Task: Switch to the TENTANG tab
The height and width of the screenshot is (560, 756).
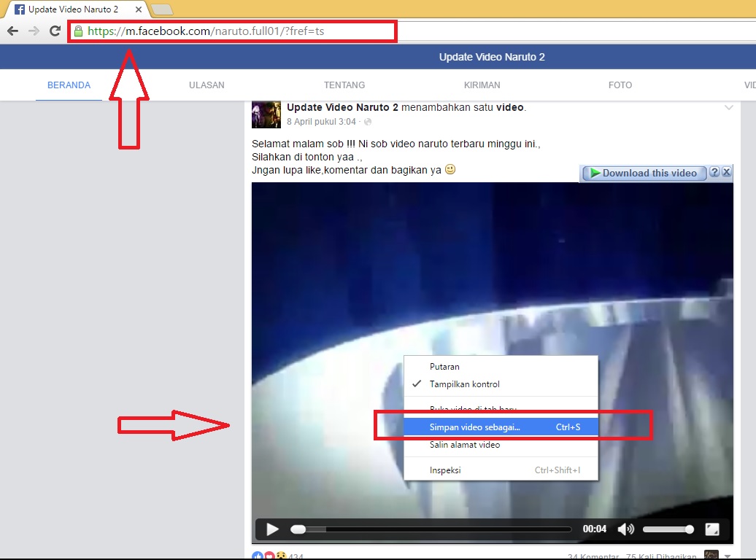Action: [344, 85]
